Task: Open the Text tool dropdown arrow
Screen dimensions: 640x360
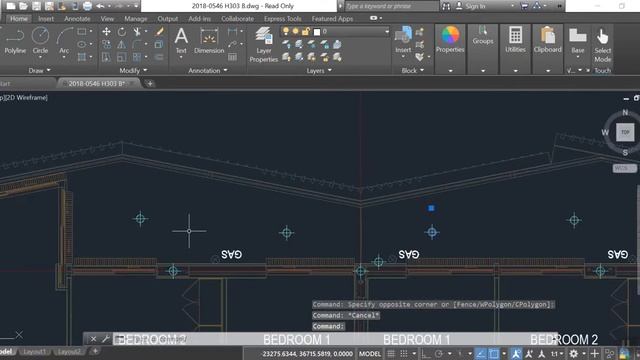Action: (x=181, y=58)
